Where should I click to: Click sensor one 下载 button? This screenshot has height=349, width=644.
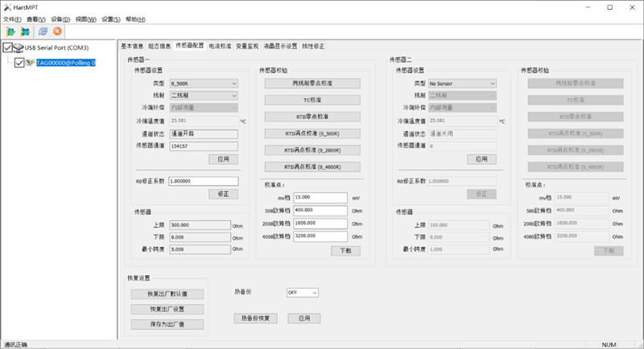346,251
